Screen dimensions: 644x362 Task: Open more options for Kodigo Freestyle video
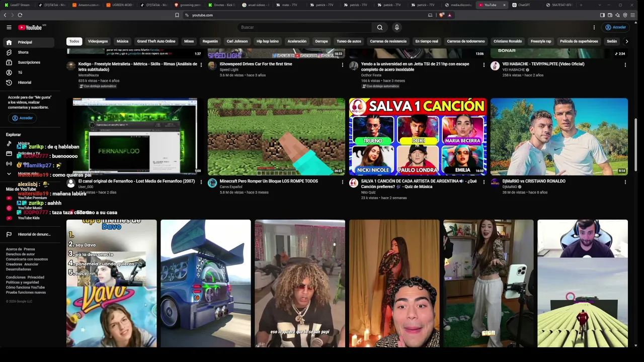[x=201, y=65]
